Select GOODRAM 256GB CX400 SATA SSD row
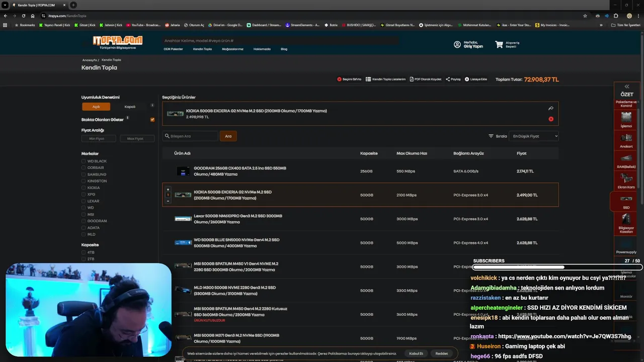 point(360,171)
